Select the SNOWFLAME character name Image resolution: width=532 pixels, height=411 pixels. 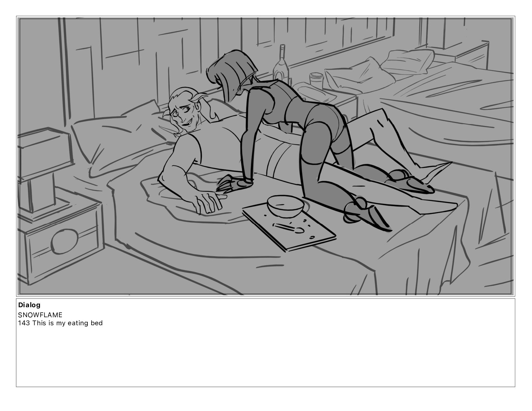[40, 315]
